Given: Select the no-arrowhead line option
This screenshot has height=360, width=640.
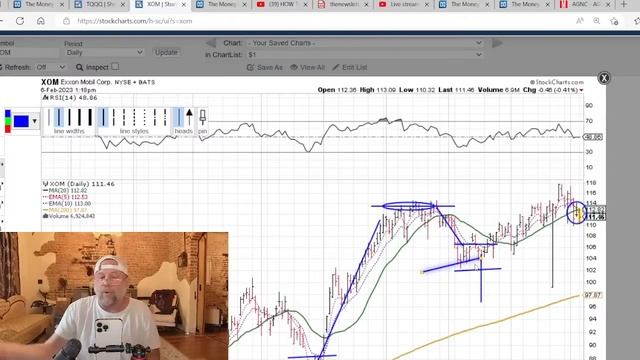Looking at the screenshot, I should point(179,117).
